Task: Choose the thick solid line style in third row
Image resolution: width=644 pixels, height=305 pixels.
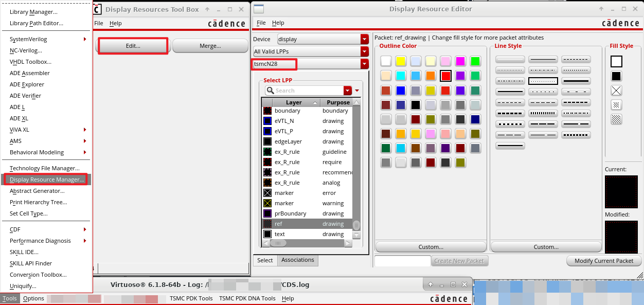Action: (576, 81)
